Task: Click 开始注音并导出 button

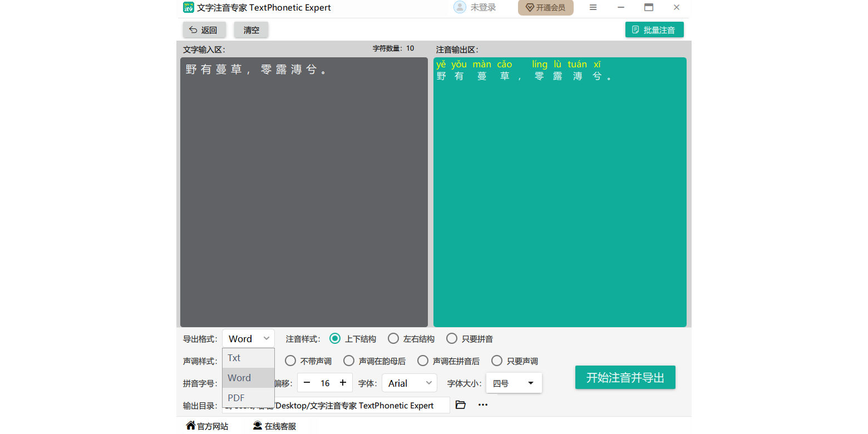Action: tap(625, 377)
